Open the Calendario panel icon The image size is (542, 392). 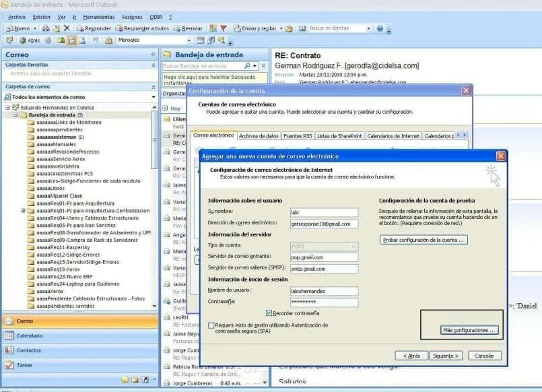9,335
